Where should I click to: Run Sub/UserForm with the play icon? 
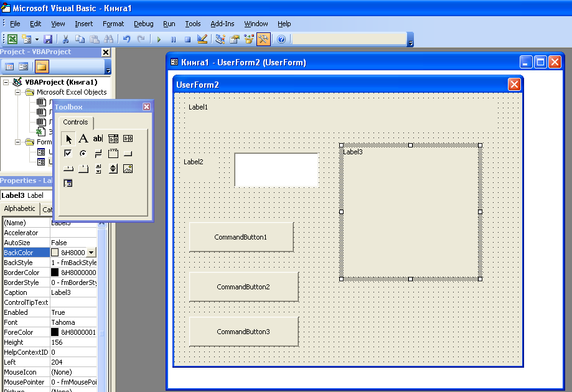tap(159, 39)
